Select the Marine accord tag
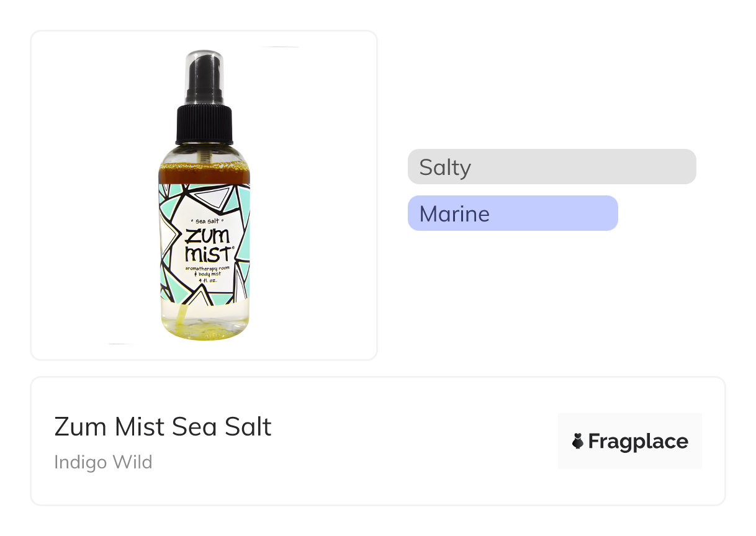 pyautogui.click(x=454, y=214)
